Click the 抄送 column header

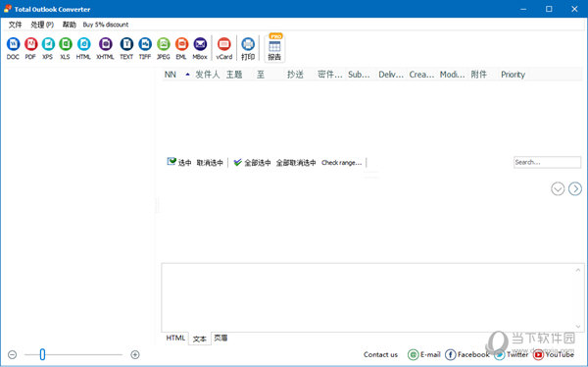[295, 75]
